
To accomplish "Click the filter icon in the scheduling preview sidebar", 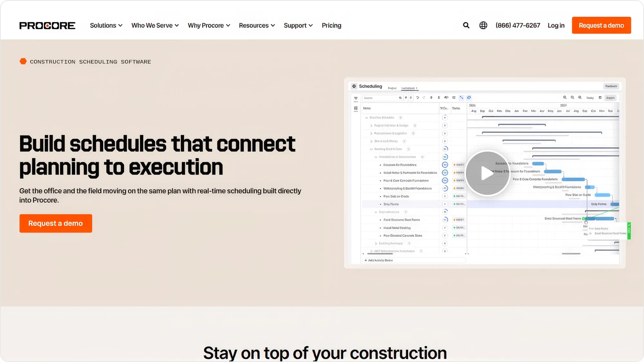I will [x=356, y=99].
